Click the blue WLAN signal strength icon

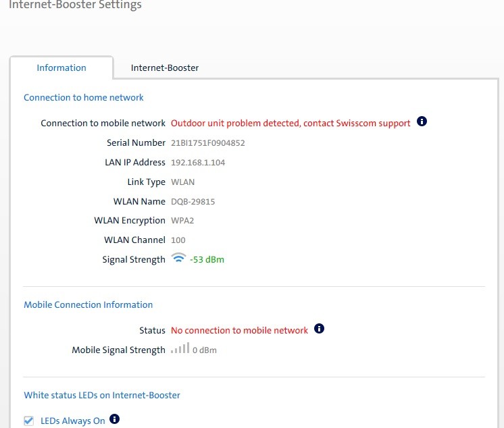(178, 259)
